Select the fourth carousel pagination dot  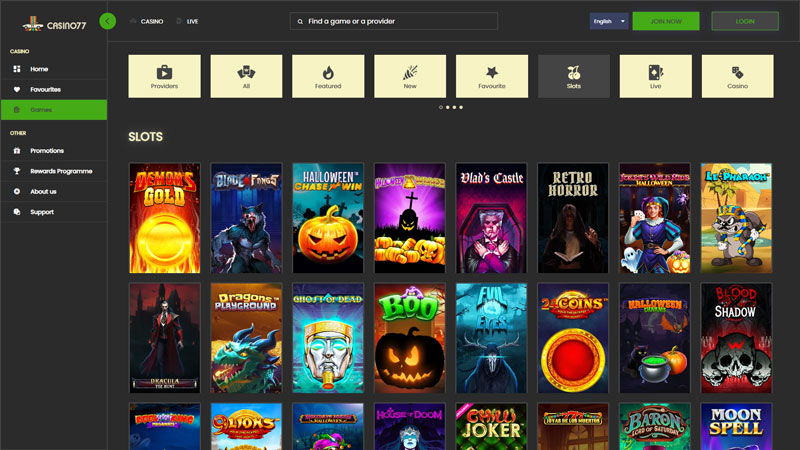[x=461, y=107]
